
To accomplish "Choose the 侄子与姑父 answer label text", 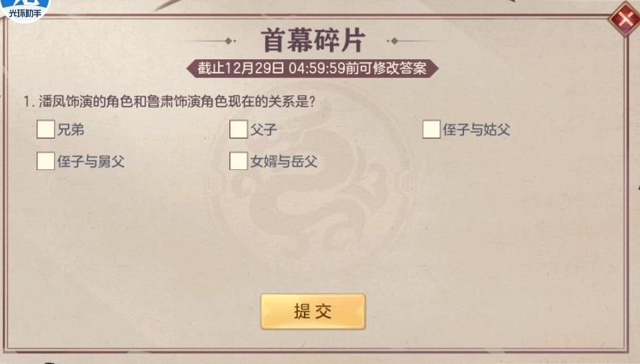I will click(x=476, y=129).
